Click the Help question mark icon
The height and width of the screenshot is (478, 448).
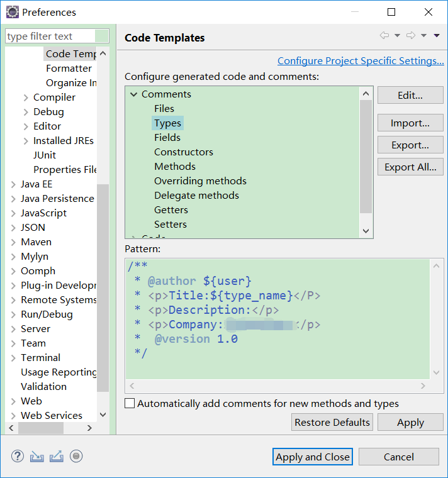[18, 456]
